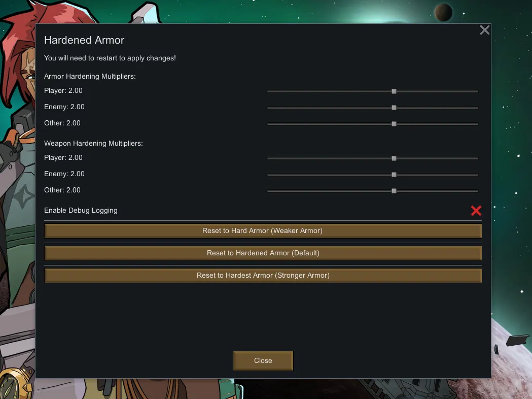This screenshot has width=532, height=399.
Task: Grab the Weapon Hardening Other slider handle
Action: click(394, 191)
